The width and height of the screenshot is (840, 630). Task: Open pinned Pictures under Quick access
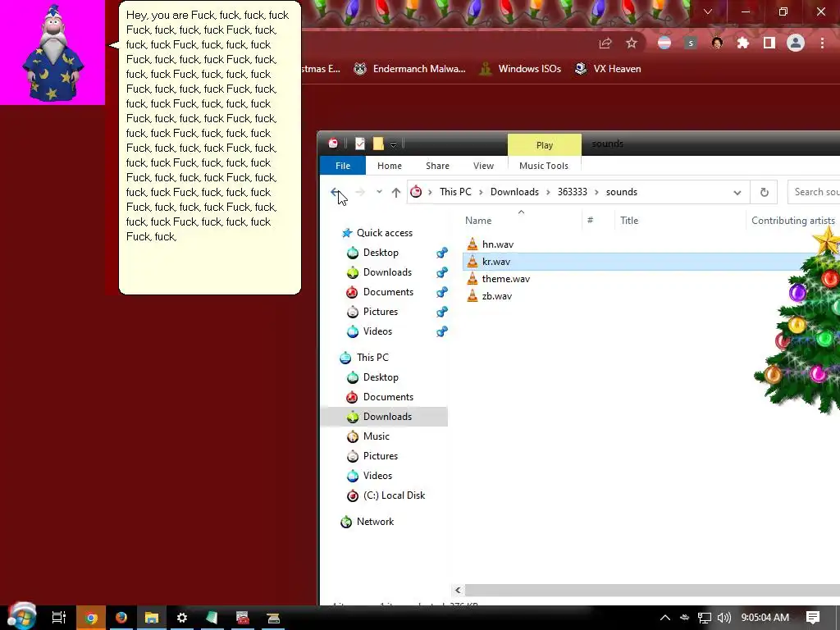(380, 311)
